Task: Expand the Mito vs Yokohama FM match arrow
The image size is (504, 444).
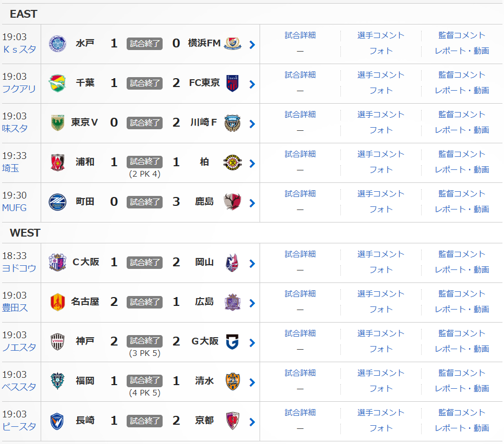Action: point(252,45)
